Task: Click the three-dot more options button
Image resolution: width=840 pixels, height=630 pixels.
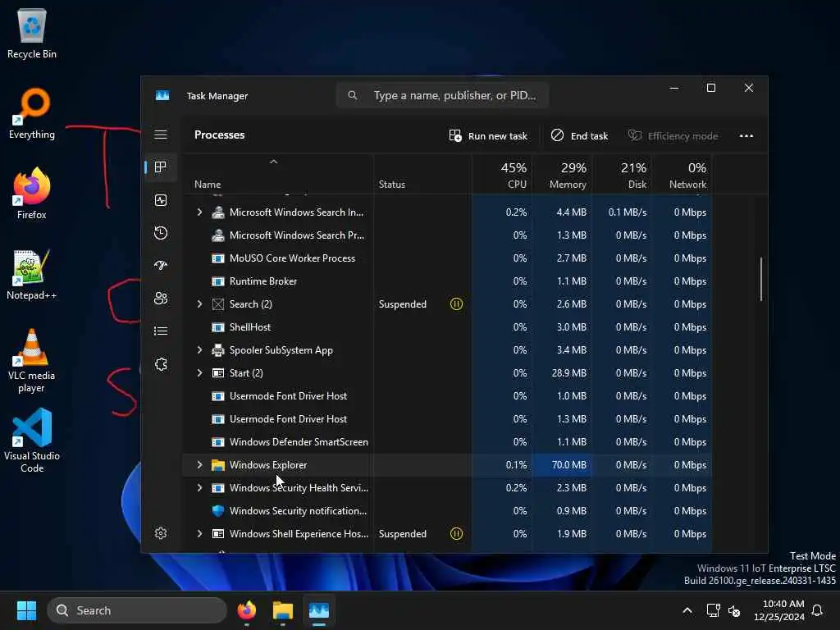Action: click(746, 136)
